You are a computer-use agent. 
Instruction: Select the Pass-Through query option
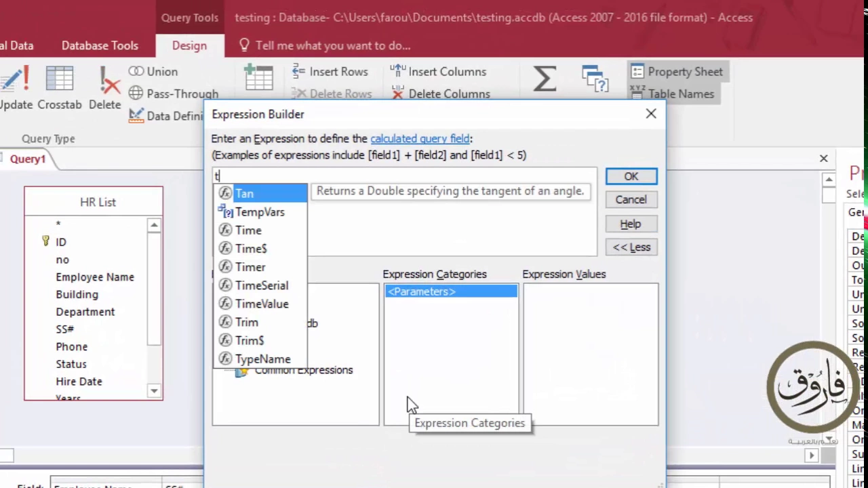click(x=174, y=94)
